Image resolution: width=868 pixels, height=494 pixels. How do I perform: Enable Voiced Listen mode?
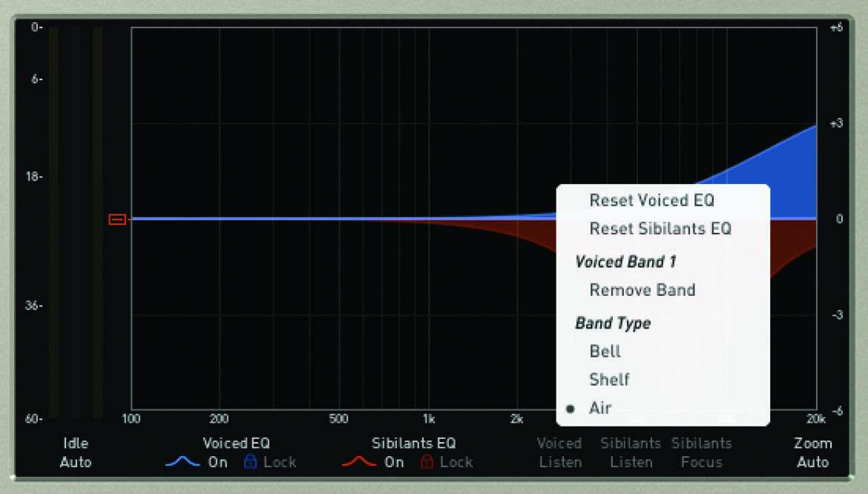559,452
